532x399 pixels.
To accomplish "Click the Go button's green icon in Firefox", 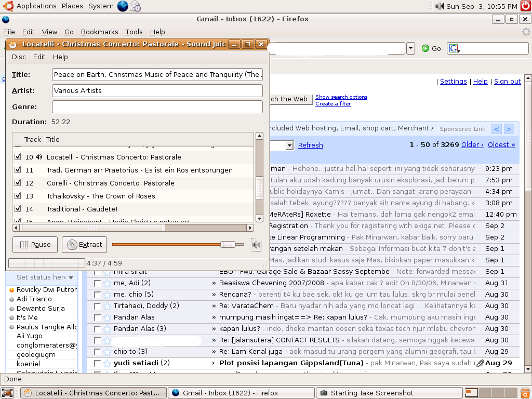I will [425, 48].
